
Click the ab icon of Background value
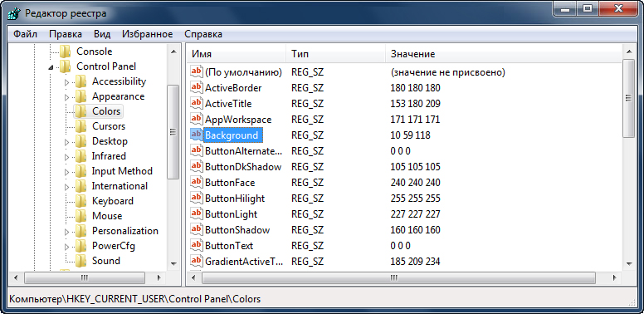point(197,135)
